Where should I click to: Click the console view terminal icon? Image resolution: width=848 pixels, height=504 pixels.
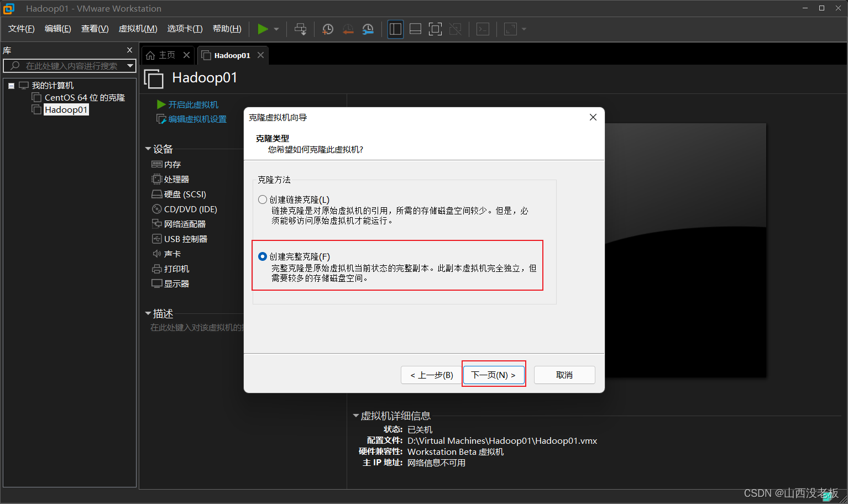point(483,29)
